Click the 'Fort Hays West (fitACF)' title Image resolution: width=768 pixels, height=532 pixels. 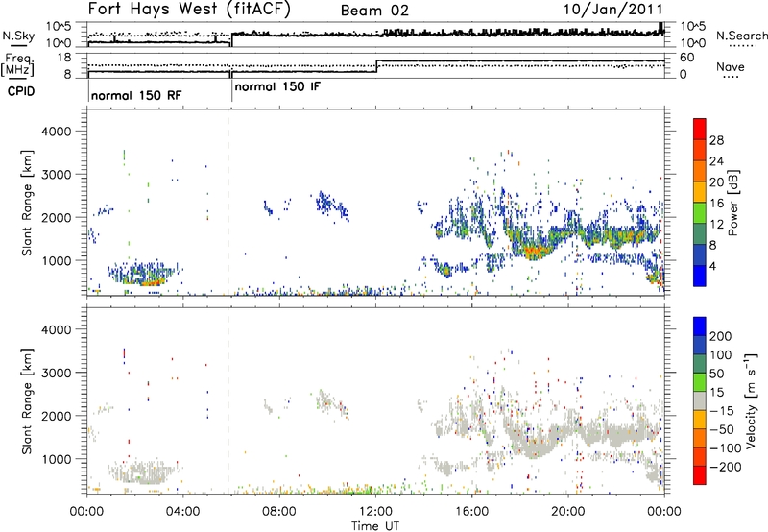click(x=189, y=10)
